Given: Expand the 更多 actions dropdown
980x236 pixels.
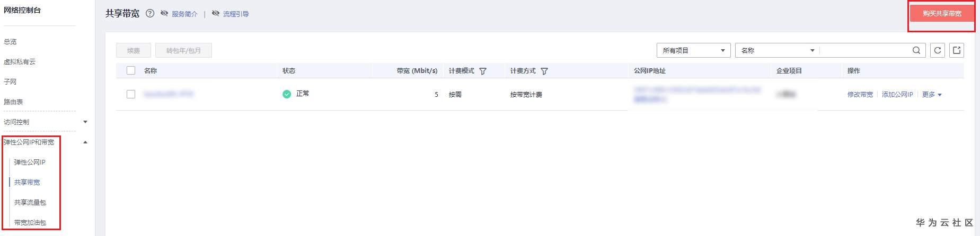Looking at the screenshot, I should click(x=932, y=95).
